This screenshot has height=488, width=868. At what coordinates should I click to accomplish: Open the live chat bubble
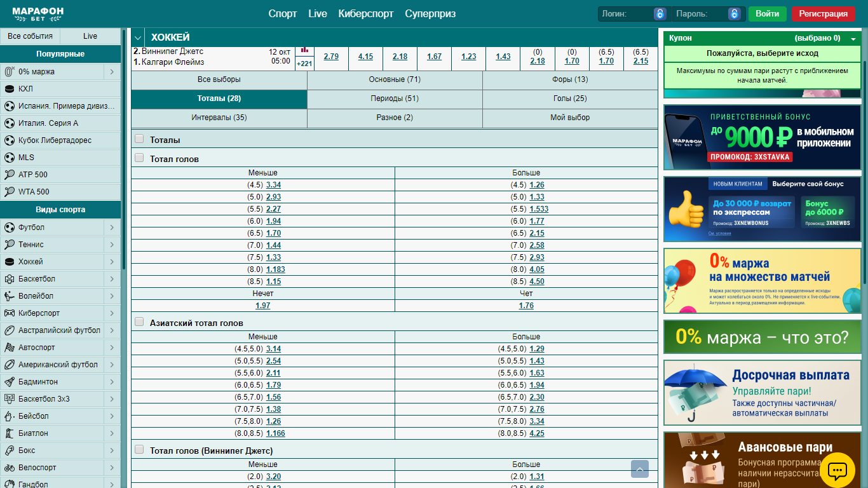[x=837, y=471]
